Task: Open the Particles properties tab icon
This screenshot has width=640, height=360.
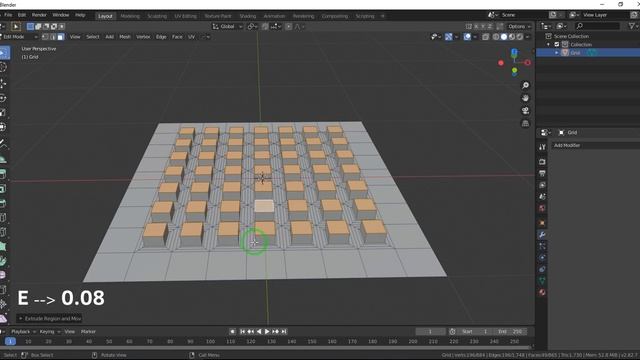Action: click(x=542, y=246)
